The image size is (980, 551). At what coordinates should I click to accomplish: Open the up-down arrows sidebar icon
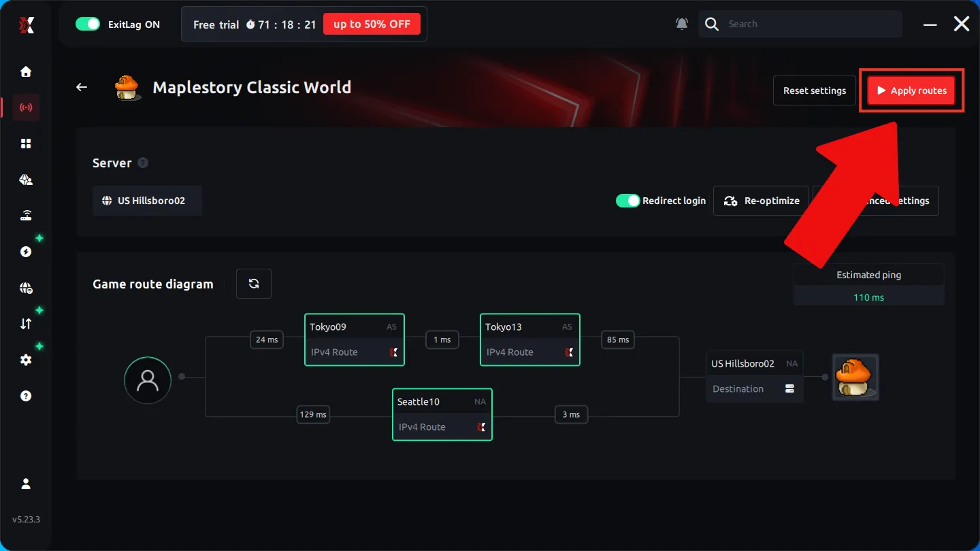[x=26, y=324]
